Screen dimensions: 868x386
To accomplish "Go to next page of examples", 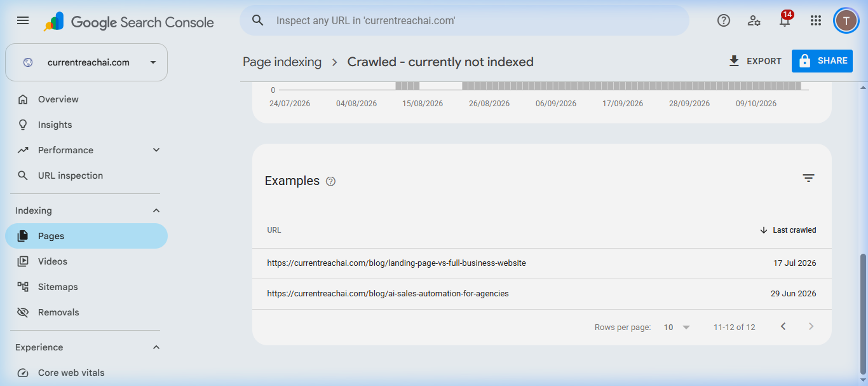I will [x=811, y=327].
